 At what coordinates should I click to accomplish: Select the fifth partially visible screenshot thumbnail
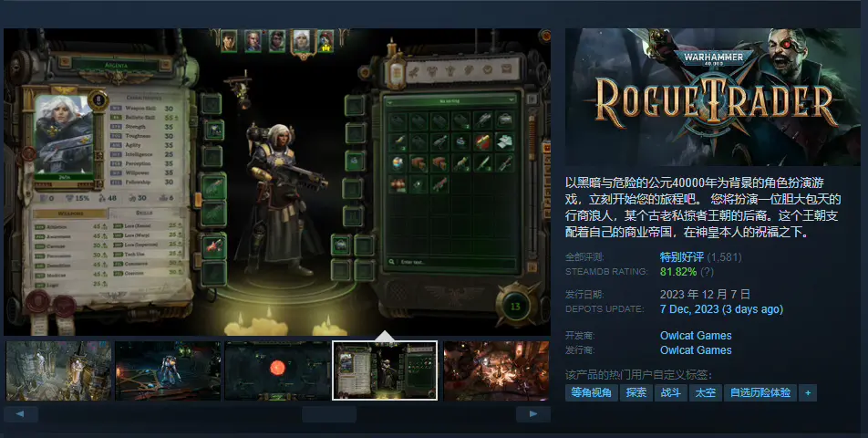[496, 370]
